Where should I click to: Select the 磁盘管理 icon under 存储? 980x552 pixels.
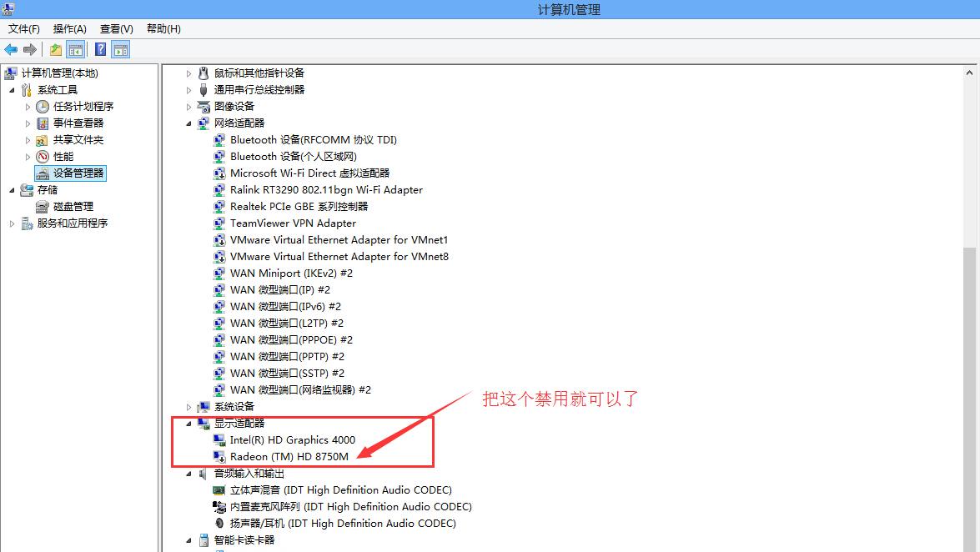(68, 206)
